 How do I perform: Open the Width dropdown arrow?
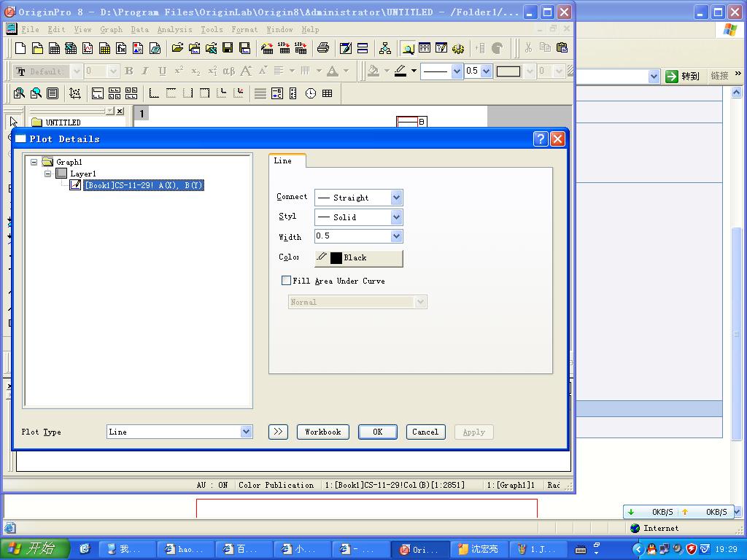coord(396,236)
